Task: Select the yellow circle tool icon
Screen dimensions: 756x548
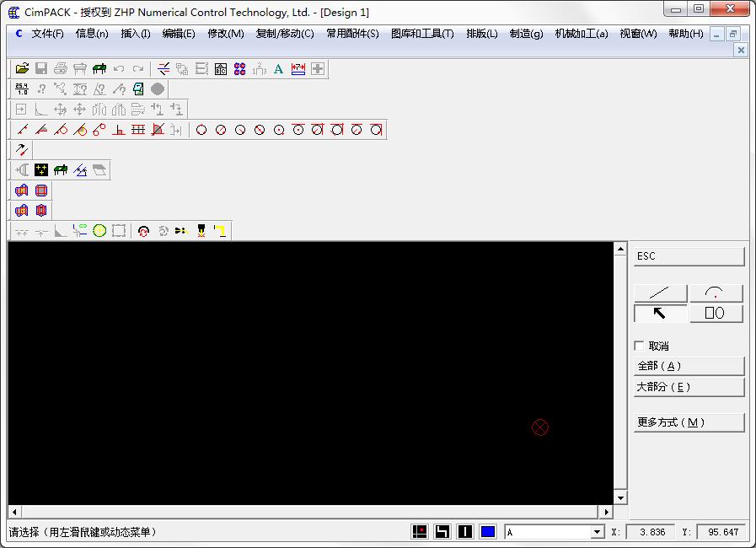Action: pos(99,231)
